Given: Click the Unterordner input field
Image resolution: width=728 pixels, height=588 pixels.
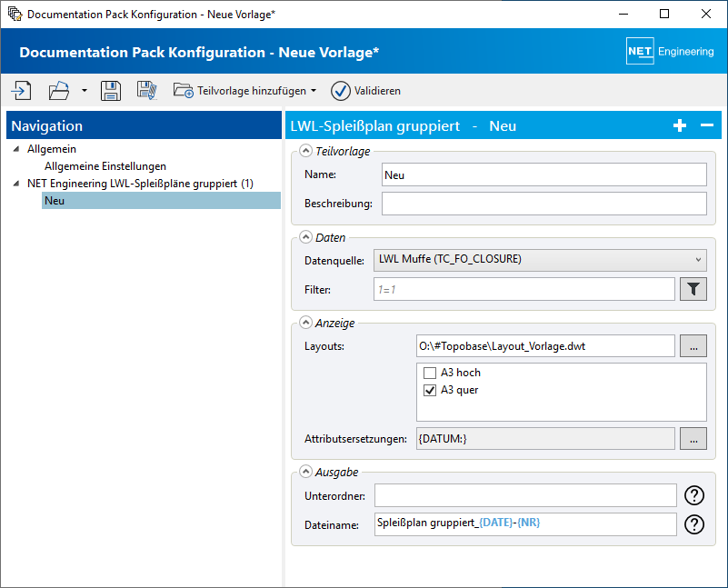Looking at the screenshot, I should point(525,495).
